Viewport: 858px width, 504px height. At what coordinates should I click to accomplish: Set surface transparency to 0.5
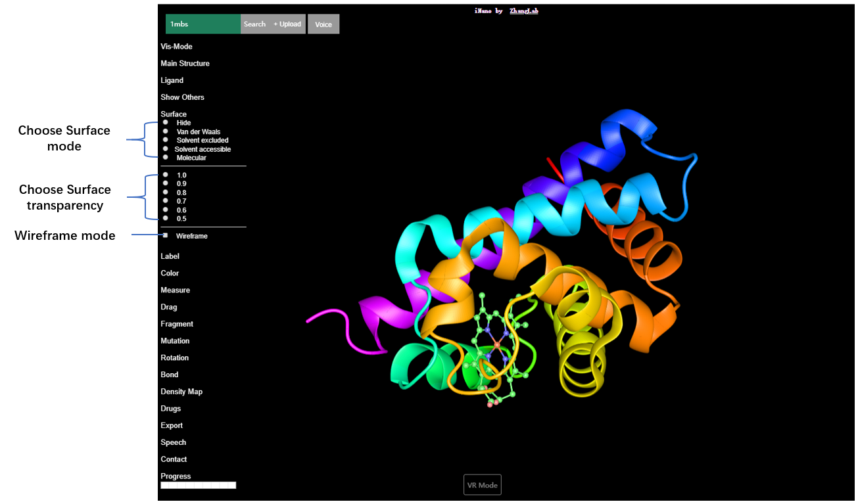coord(166,218)
